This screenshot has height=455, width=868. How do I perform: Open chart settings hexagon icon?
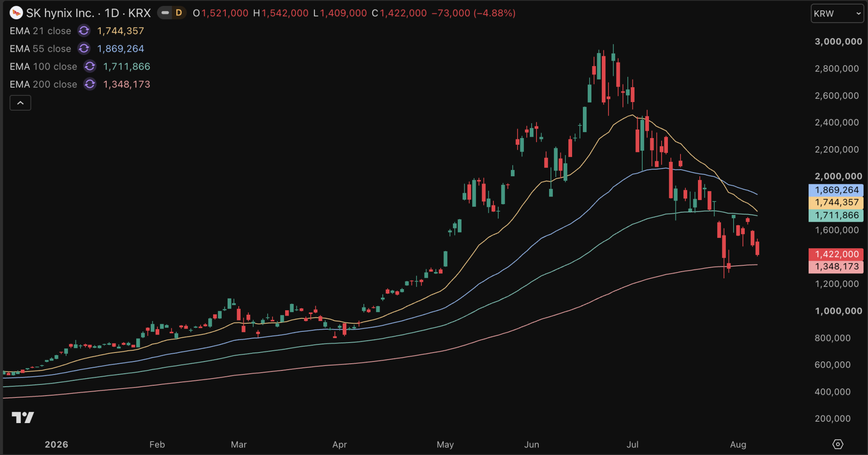pos(837,444)
